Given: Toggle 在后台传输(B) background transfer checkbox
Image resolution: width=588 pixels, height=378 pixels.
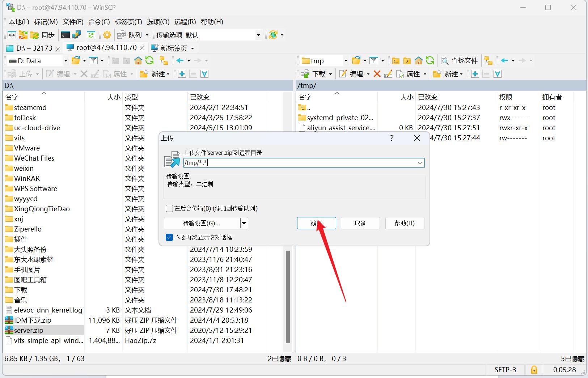Looking at the screenshot, I should pyautogui.click(x=169, y=208).
